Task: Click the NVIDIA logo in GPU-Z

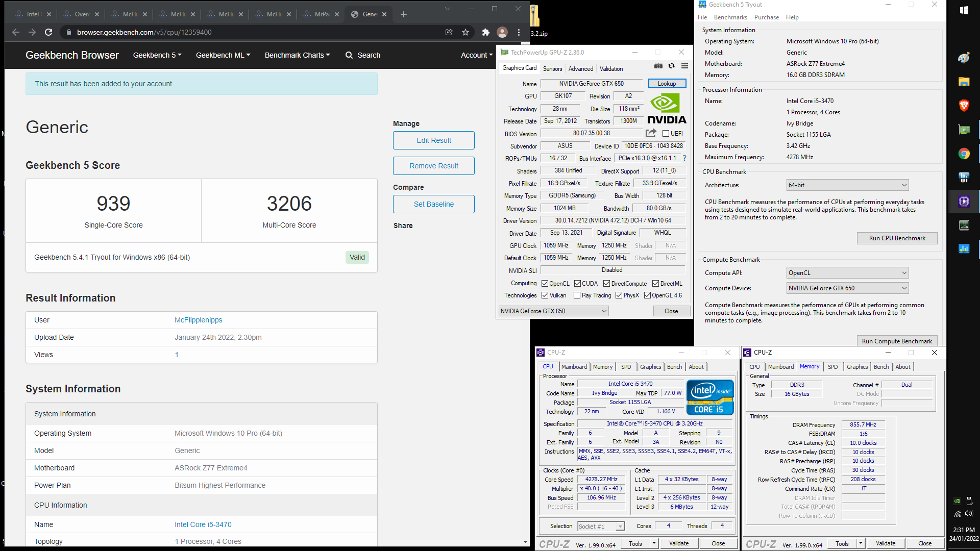Action: click(x=667, y=109)
